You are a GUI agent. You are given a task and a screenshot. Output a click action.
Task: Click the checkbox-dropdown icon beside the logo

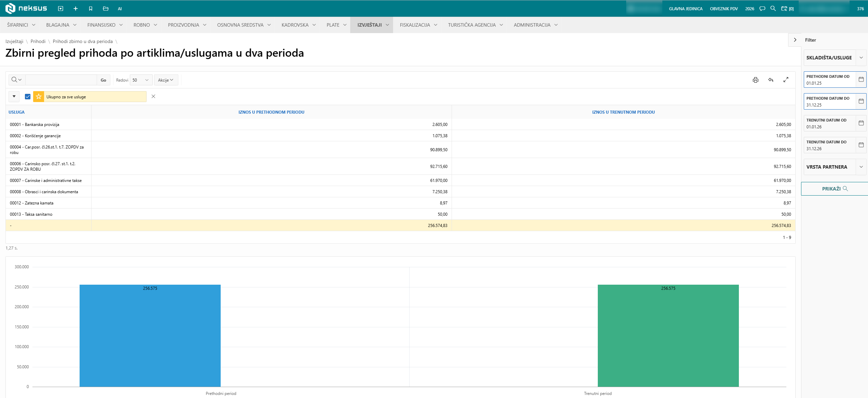coord(60,9)
